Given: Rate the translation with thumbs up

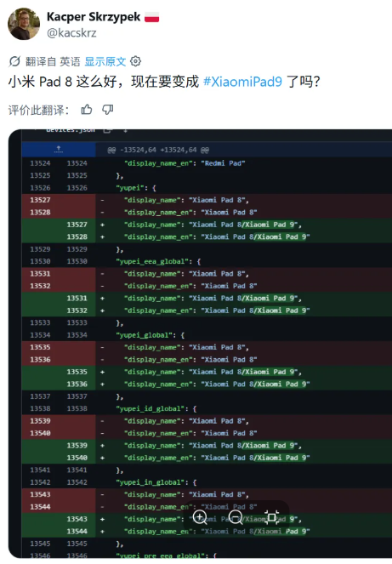Looking at the screenshot, I should (87, 110).
